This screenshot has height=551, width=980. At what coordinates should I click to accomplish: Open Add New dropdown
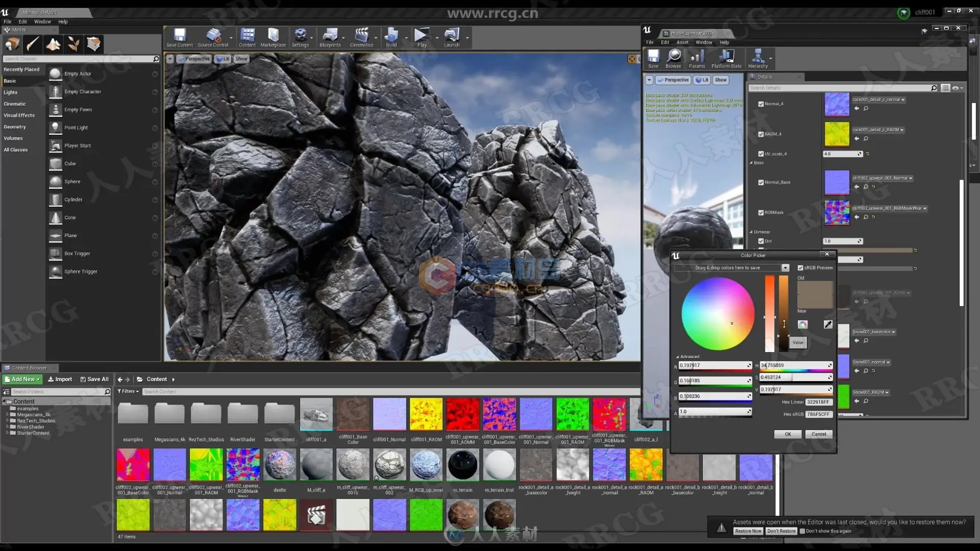click(22, 379)
